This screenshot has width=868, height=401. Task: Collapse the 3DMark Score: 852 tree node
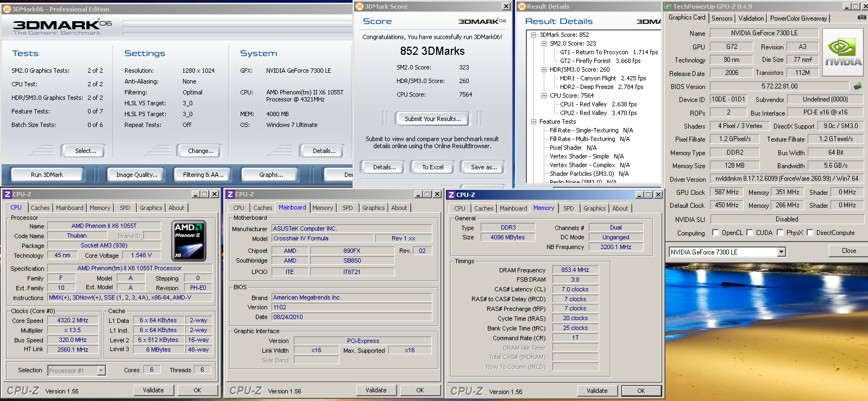[x=533, y=35]
